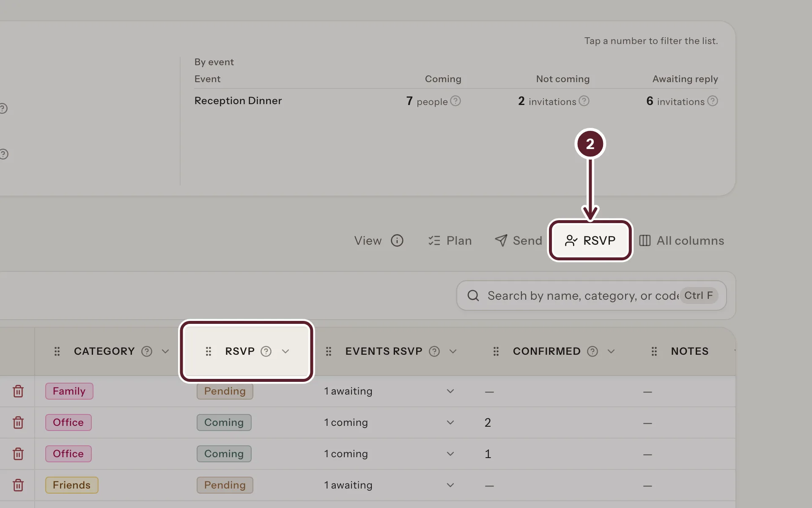The width and height of the screenshot is (812, 508).
Task: Expand the 1 awaiting events on Family row
Action: [x=450, y=391]
